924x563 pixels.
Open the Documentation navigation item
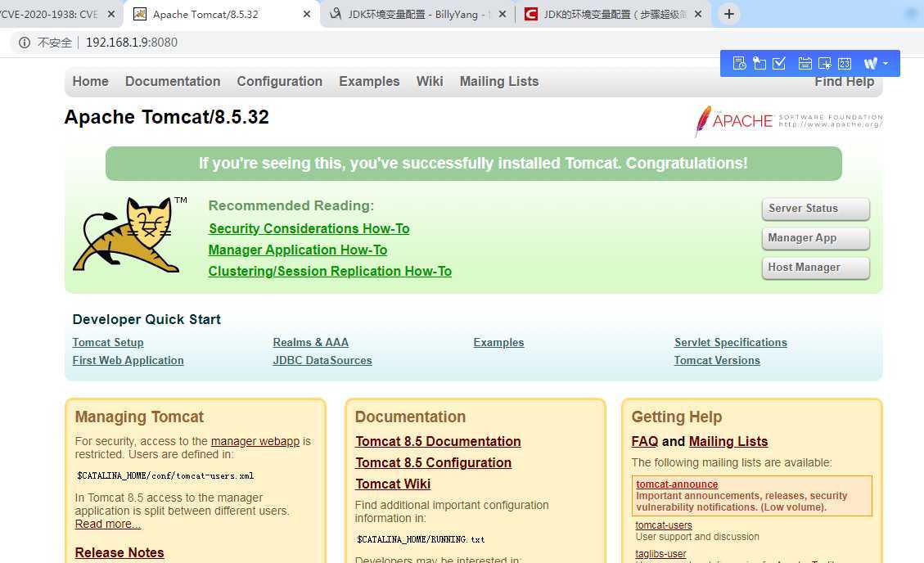(173, 81)
